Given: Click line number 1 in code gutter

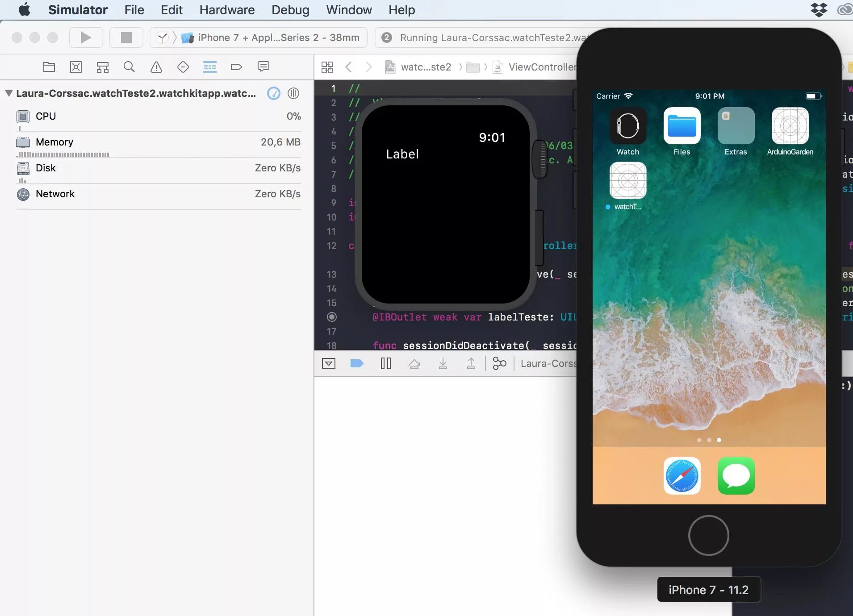Looking at the screenshot, I should click(333, 88).
